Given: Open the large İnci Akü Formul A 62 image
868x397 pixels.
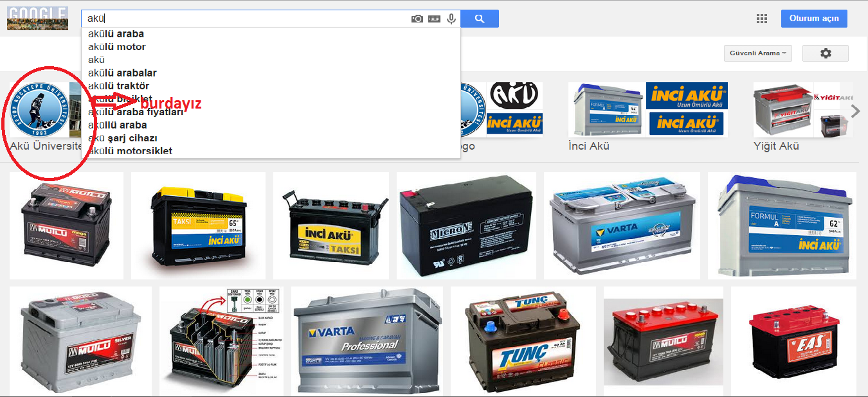Looking at the screenshot, I should 782,225.
